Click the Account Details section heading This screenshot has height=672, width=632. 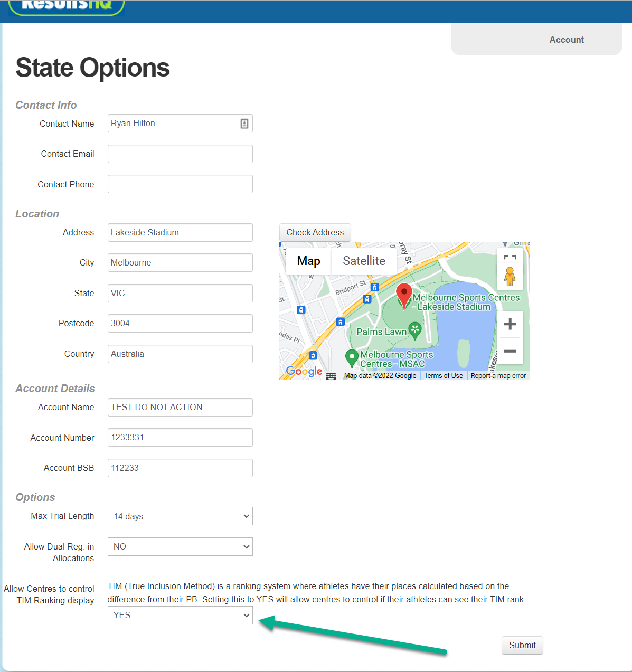(x=55, y=389)
